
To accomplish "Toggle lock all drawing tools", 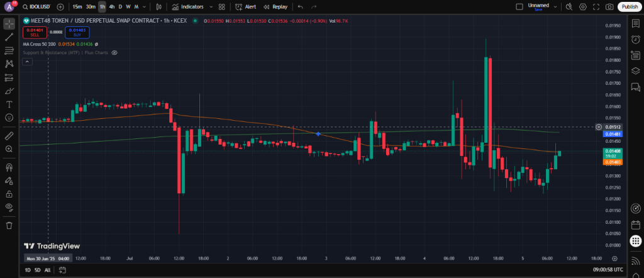I will pos(9,194).
